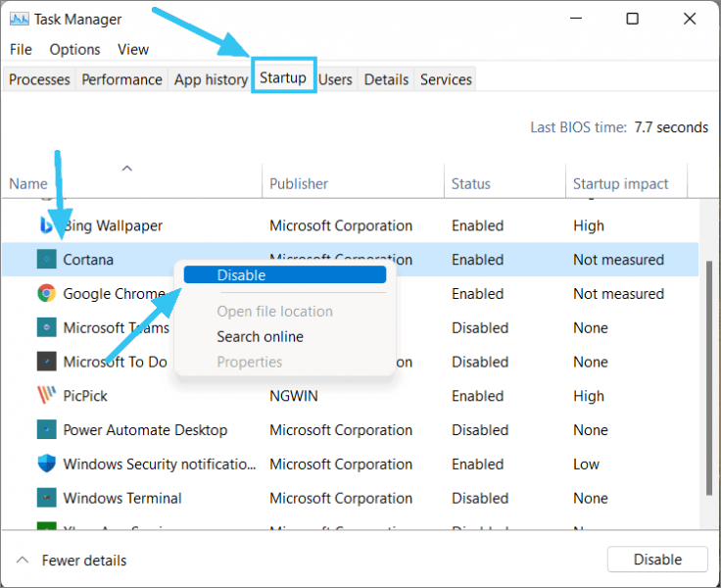Click the vertical scrollbar of the startup list

[710, 377]
